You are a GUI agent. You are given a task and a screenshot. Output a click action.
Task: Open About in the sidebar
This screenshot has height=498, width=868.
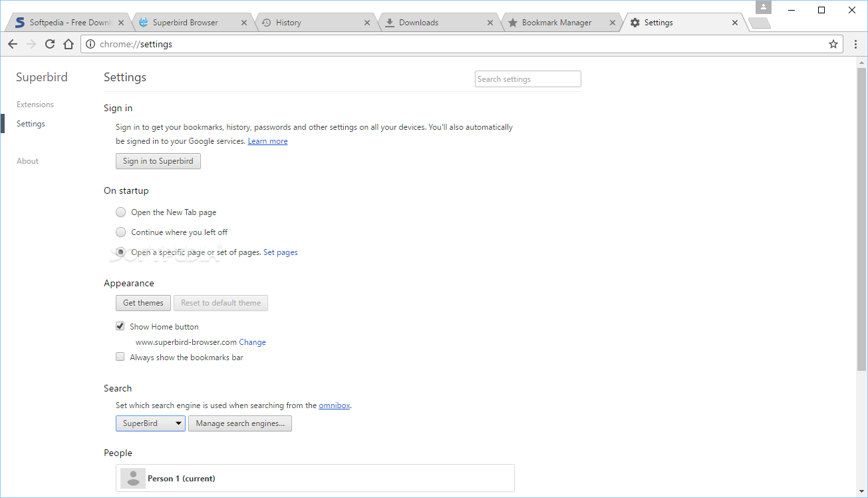(27, 161)
